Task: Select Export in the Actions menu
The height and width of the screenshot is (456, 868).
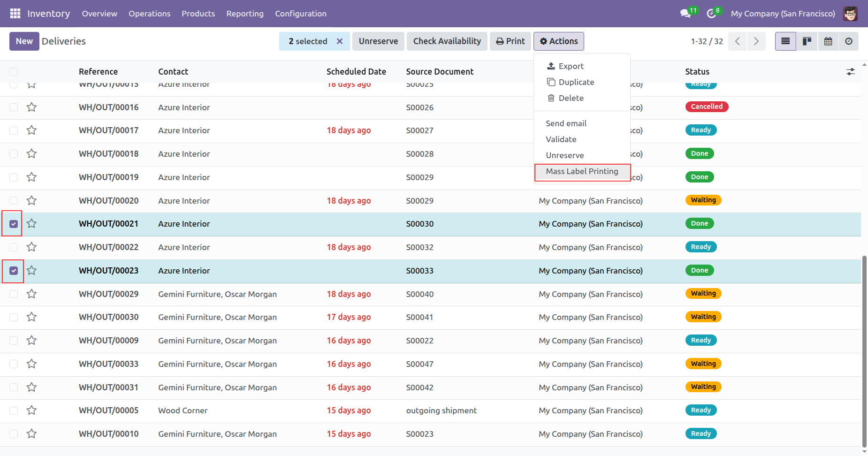Action: click(571, 66)
